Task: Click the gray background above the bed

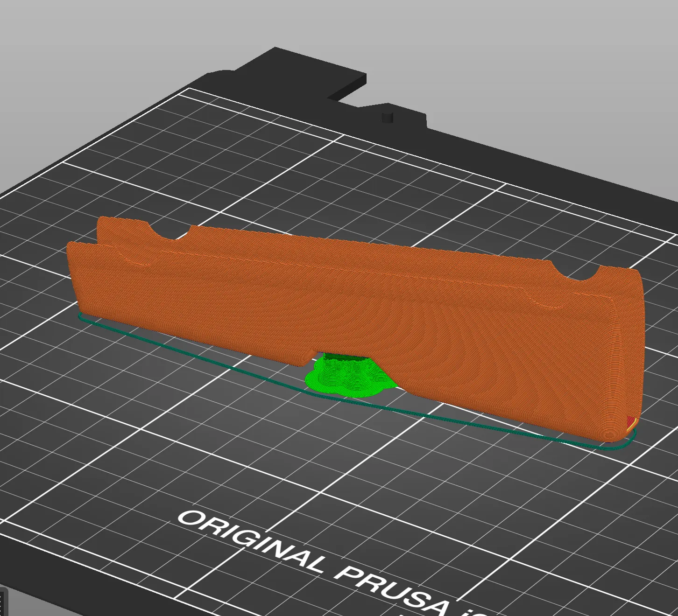Action: pyautogui.click(x=514, y=56)
